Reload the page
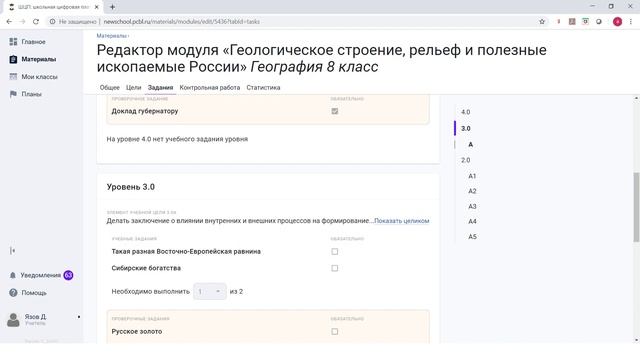 36,22
